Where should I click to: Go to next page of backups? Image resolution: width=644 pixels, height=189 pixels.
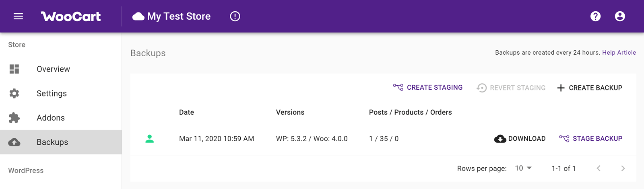point(623,168)
